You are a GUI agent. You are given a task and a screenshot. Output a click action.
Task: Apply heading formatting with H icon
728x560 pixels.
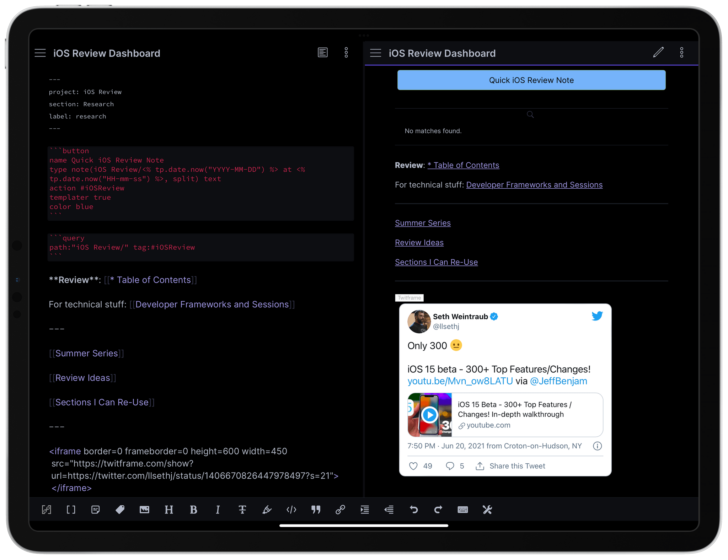click(x=169, y=510)
